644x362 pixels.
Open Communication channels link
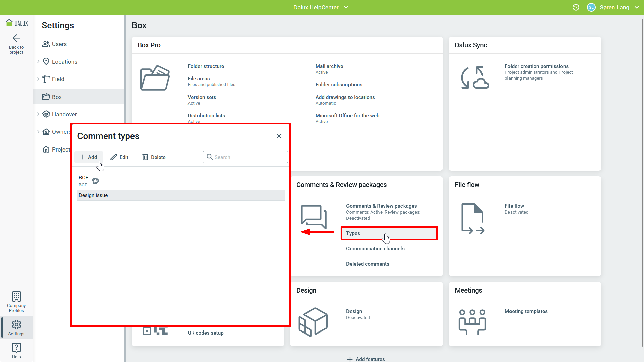coord(375,249)
